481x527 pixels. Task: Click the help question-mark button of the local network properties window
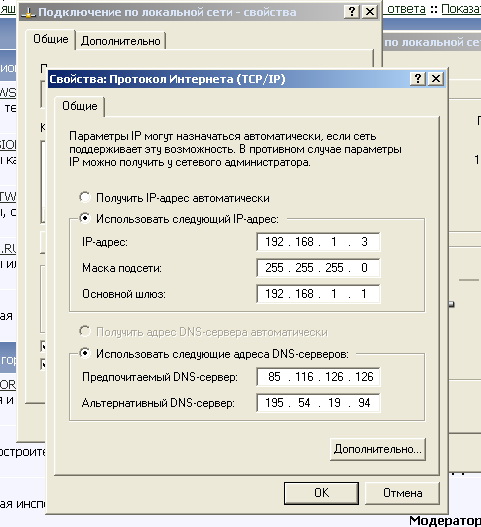(x=352, y=12)
